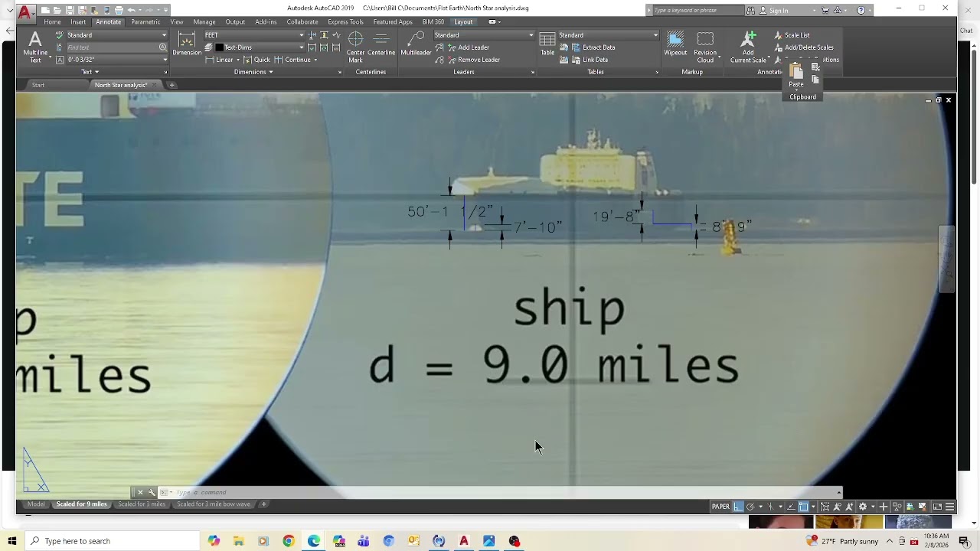Image resolution: width=980 pixels, height=551 pixels.
Task: Click Remove Leader button
Action: tap(472, 60)
